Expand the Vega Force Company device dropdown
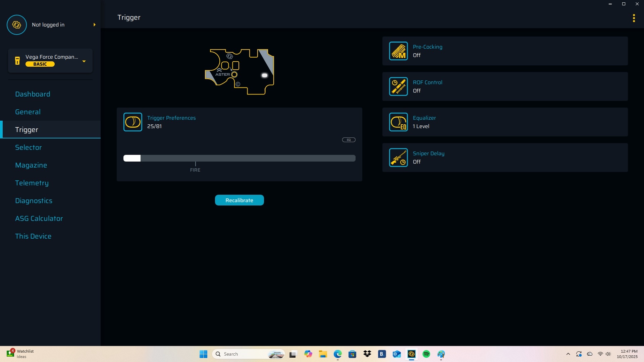Screen dimensions: 644x362 [x=84, y=61]
